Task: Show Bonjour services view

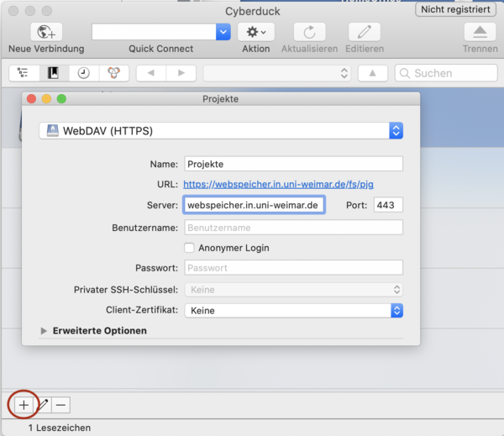Action: pos(113,73)
